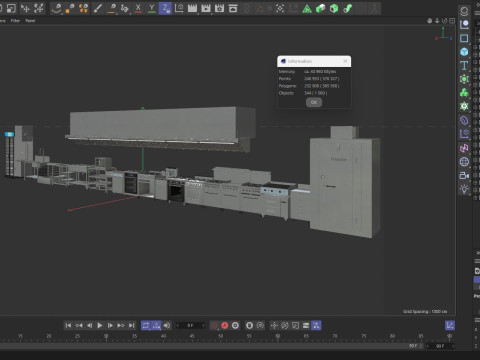Open Edit Render Settings clapperboard with gear
This screenshot has width=480, height=360.
pyautogui.click(x=219, y=8)
